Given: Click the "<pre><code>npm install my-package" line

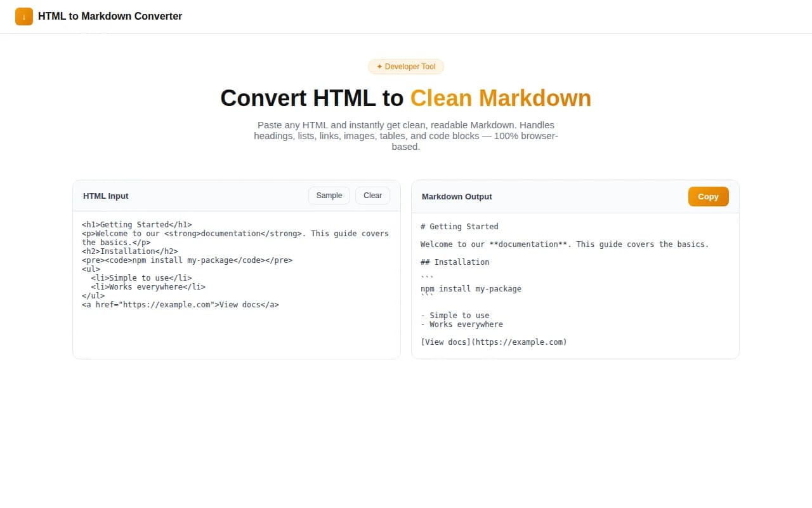Looking at the screenshot, I should pyautogui.click(x=187, y=260).
